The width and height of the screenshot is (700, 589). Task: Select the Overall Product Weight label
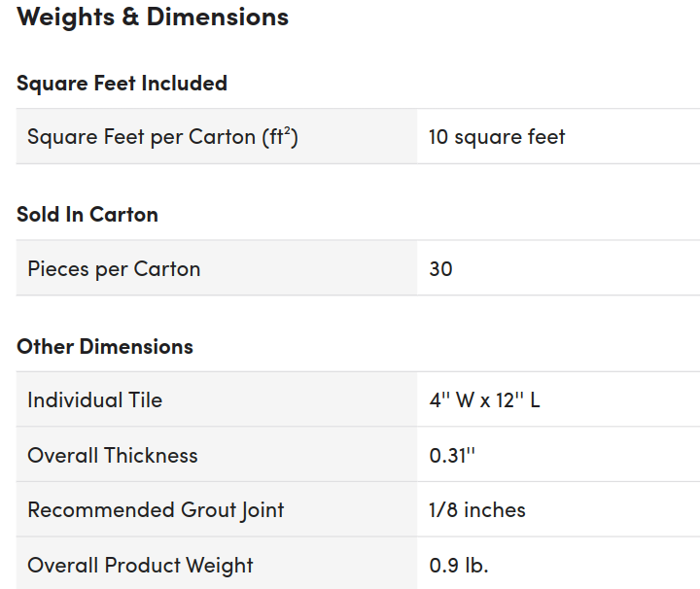(140, 566)
